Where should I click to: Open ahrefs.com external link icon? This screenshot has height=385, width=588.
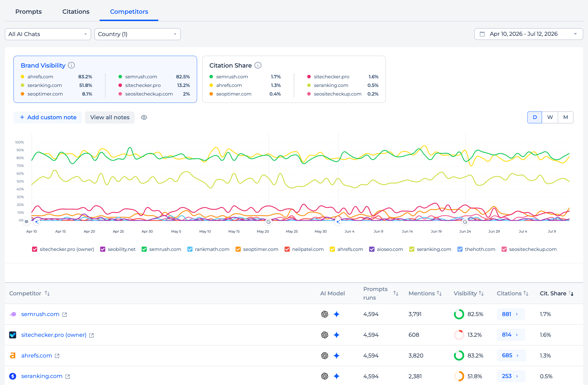pyautogui.click(x=57, y=356)
